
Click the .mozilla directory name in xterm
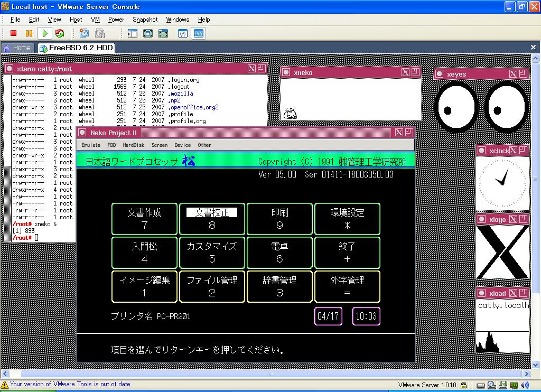(x=181, y=94)
